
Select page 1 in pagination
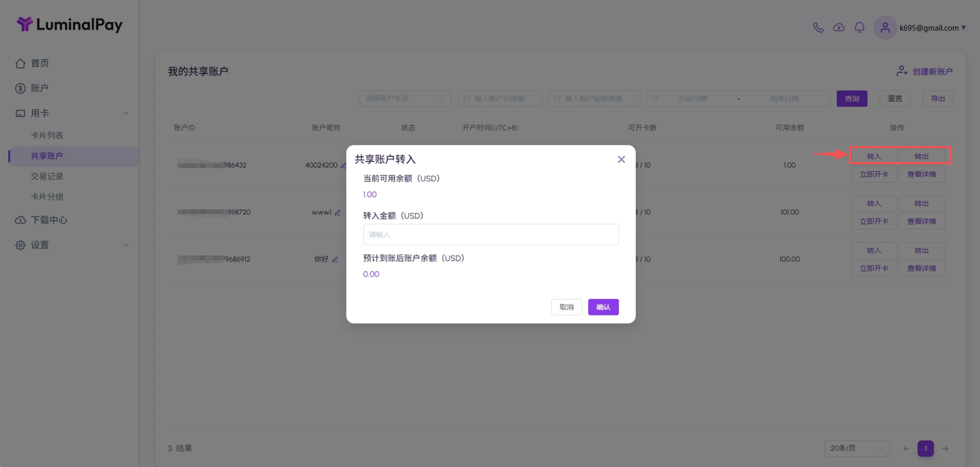click(926, 448)
